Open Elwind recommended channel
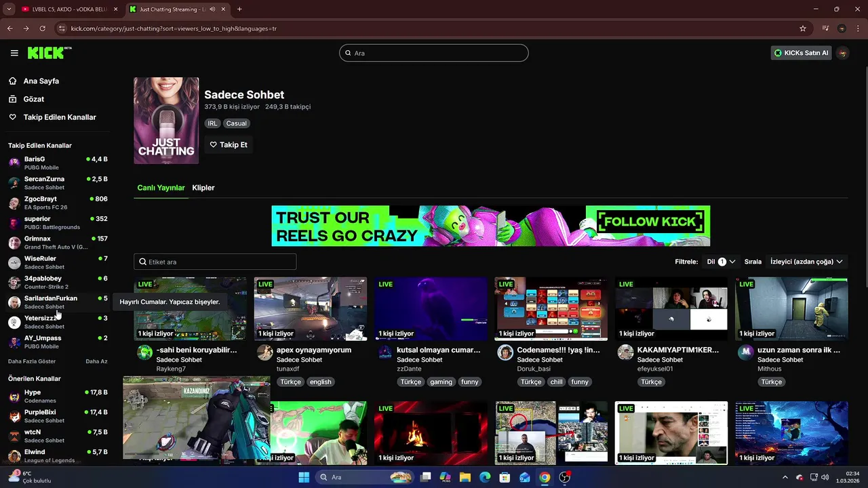868x488 pixels. click(58, 455)
